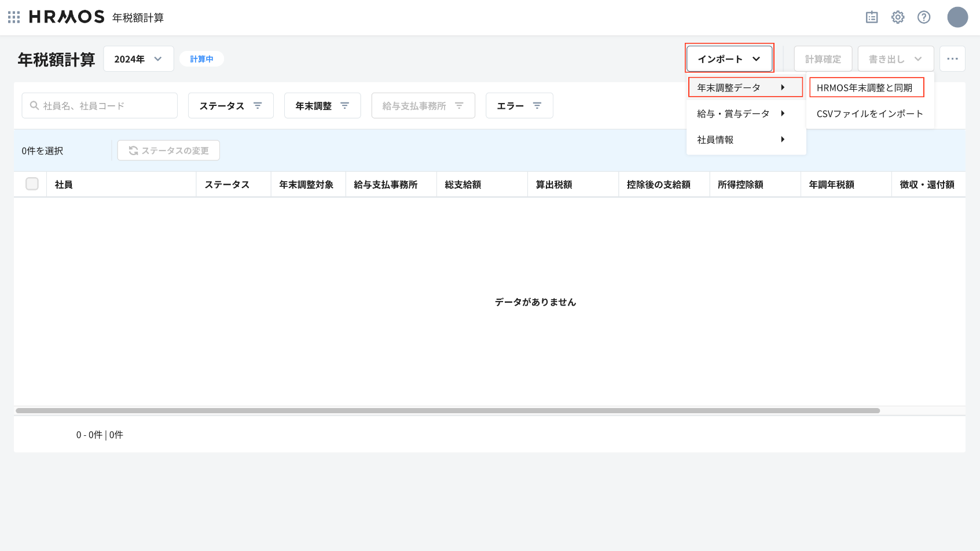
Task: Open the エラー filter dropdown
Action: pos(519,106)
